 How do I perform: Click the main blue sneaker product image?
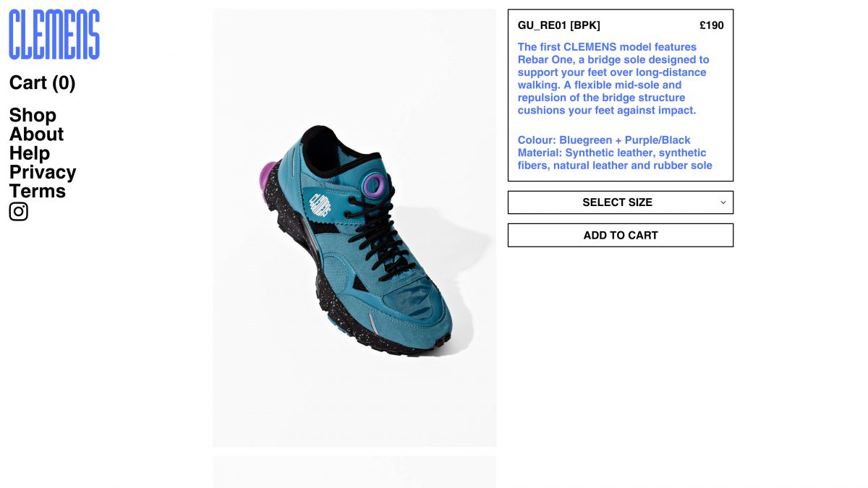[354, 228]
